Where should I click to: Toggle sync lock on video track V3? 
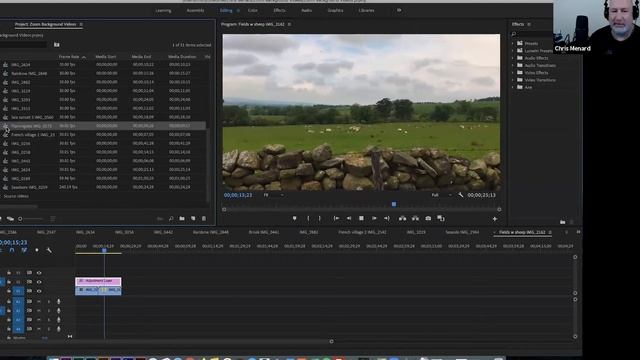coord(29,273)
